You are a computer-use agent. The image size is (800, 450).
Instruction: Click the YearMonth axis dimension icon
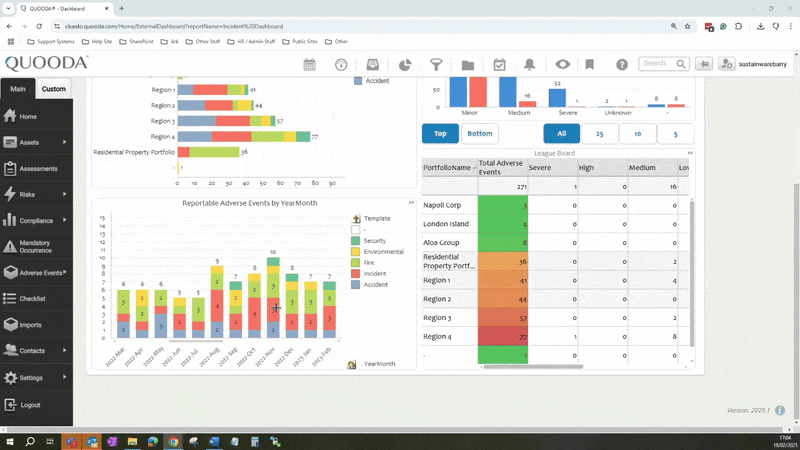coord(352,364)
